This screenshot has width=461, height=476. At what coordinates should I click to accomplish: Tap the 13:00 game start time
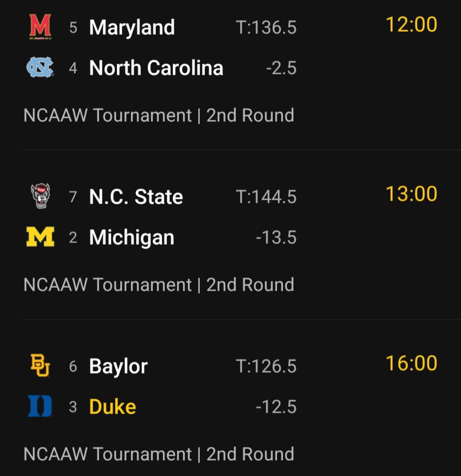(411, 194)
